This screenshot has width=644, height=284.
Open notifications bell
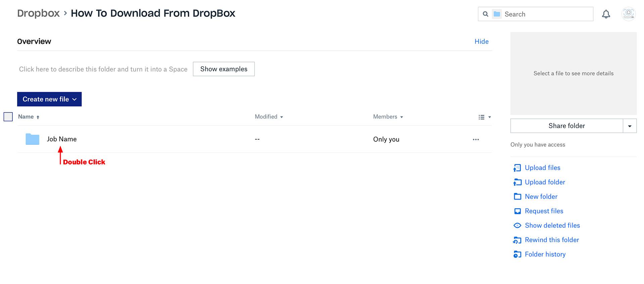pyautogui.click(x=606, y=14)
